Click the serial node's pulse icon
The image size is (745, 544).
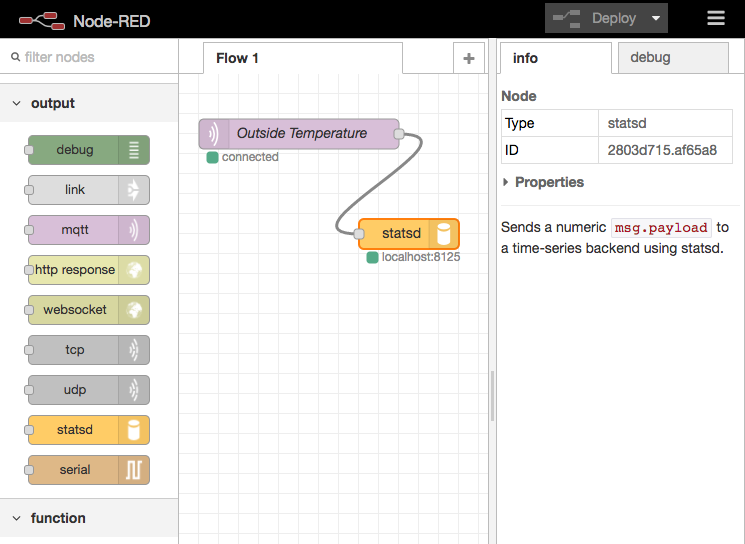134,470
